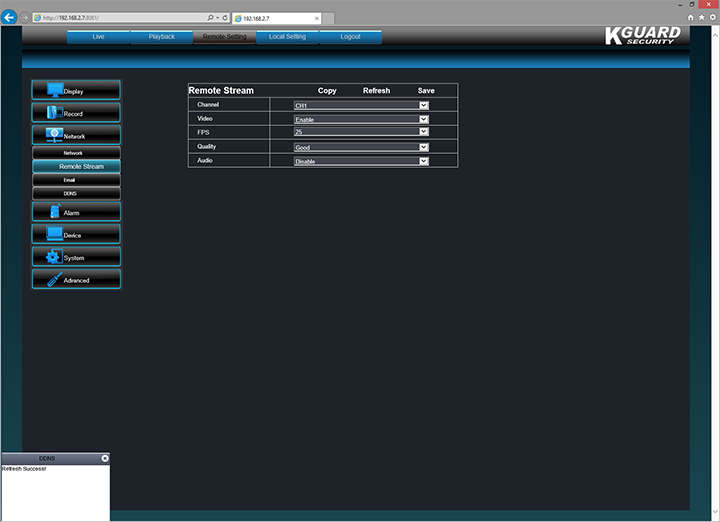
Task: Open the Advanced tools section
Action: (x=76, y=280)
